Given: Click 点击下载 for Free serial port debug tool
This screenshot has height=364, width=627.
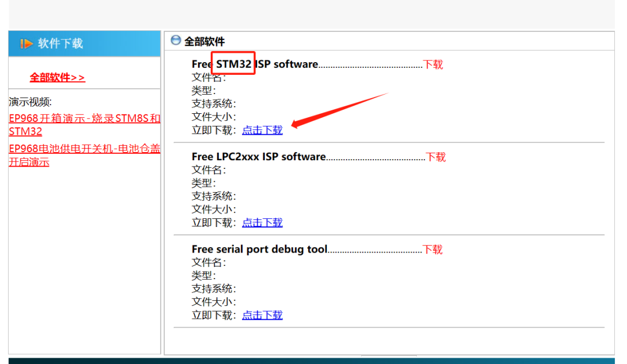Looking at the screenshot, I should click(x=262, y=315).
